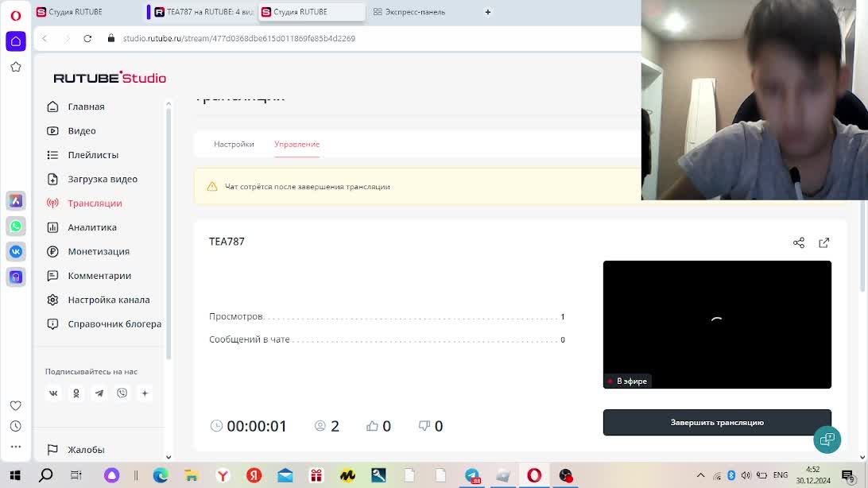This screenshot has width=868, height=488.
Task: Open Загрузка видео page
Action: pos(92,180)
